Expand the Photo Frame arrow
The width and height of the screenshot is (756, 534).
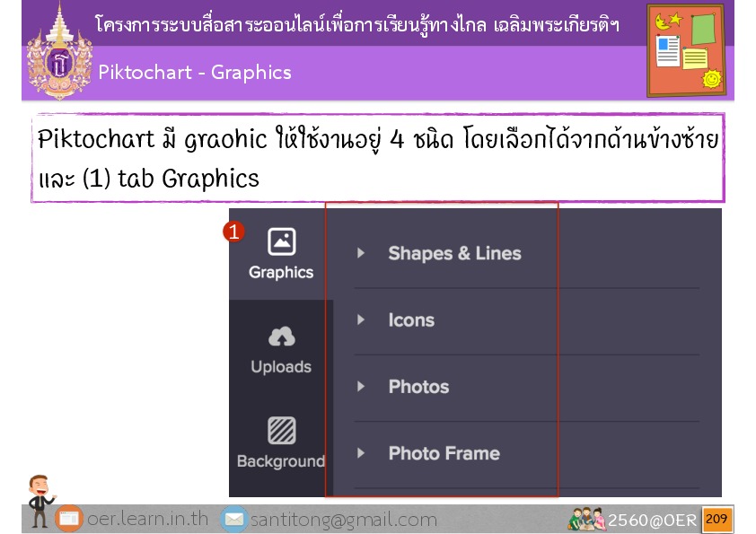pyautogui.click(x=361, y=452)
